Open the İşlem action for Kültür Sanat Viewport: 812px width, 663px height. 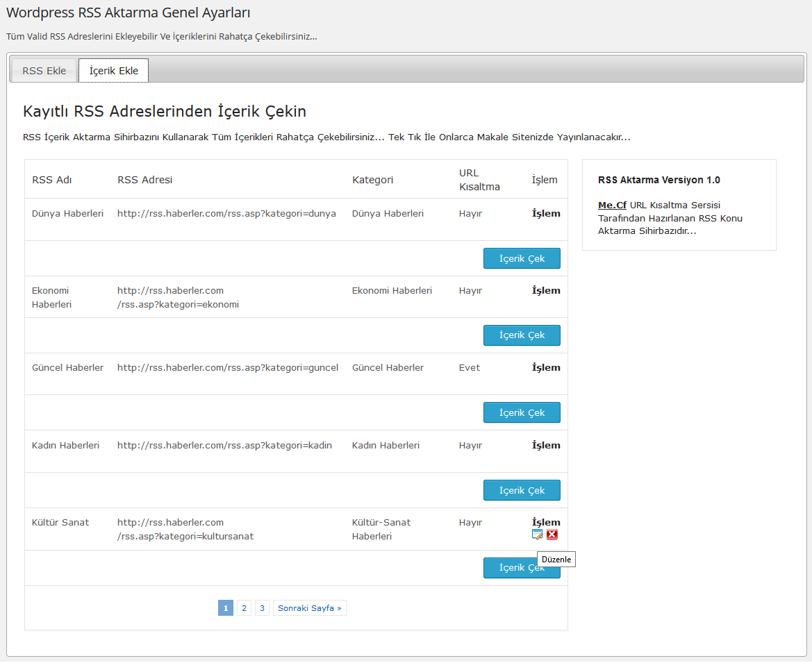tap(545, 522)
